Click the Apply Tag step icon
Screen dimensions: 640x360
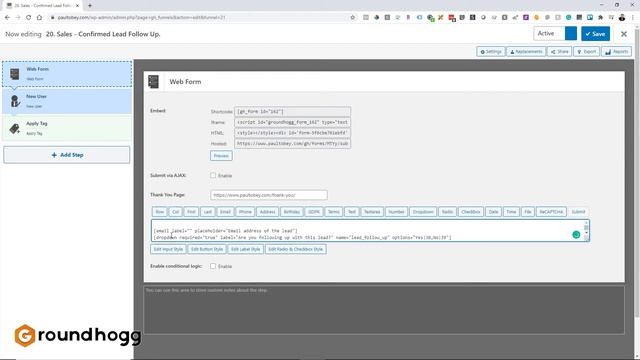15,129
